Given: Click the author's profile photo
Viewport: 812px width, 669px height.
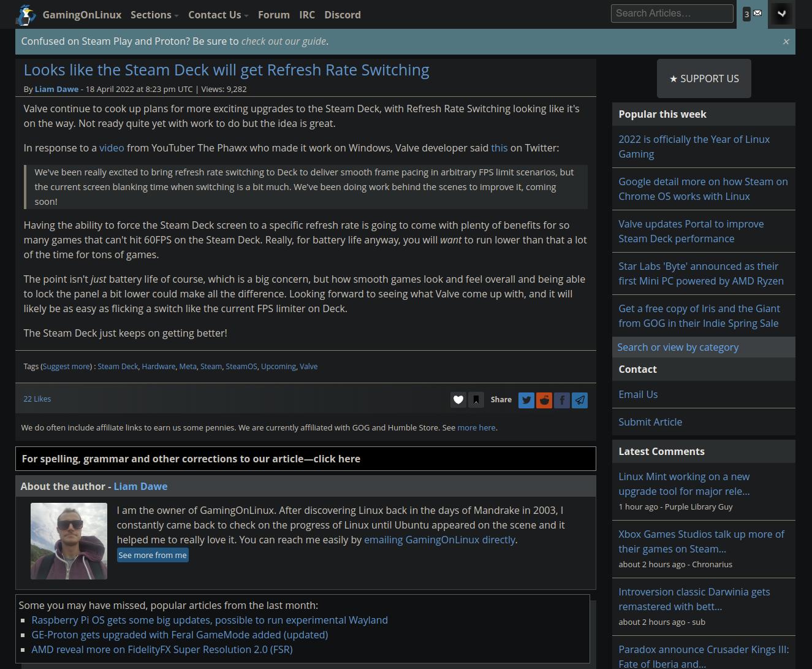Looking at the screenshot, I should tap(69, 541).
